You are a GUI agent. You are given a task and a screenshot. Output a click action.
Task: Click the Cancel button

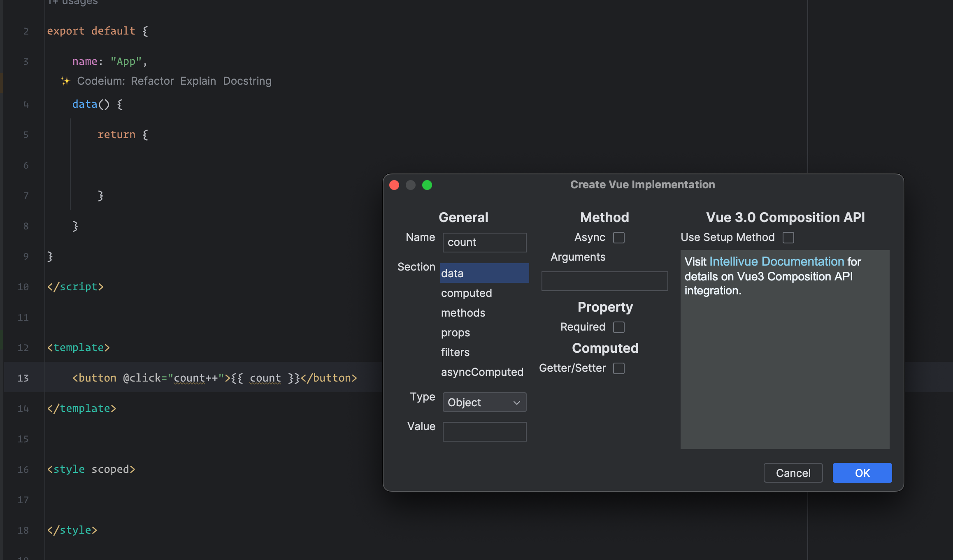point(793,473)
